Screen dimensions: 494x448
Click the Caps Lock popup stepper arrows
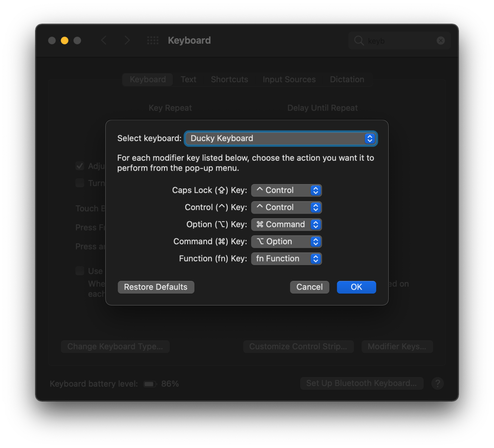316,190
